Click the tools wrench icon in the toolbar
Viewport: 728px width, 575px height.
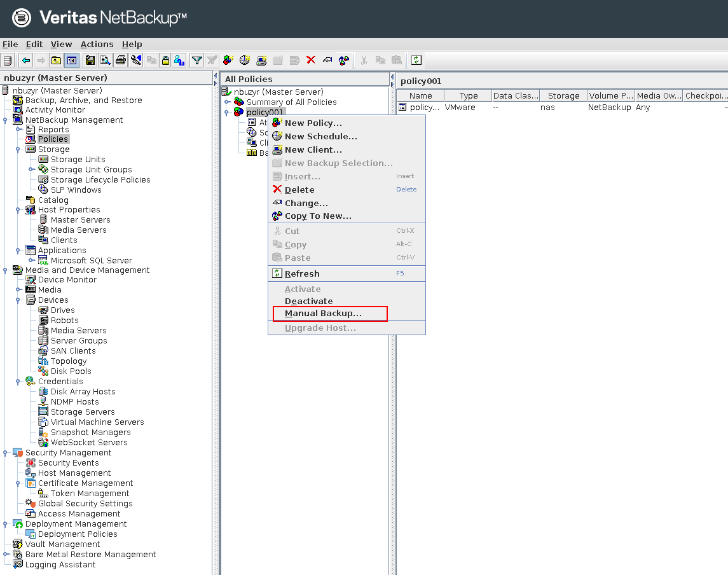pos(136,60)
